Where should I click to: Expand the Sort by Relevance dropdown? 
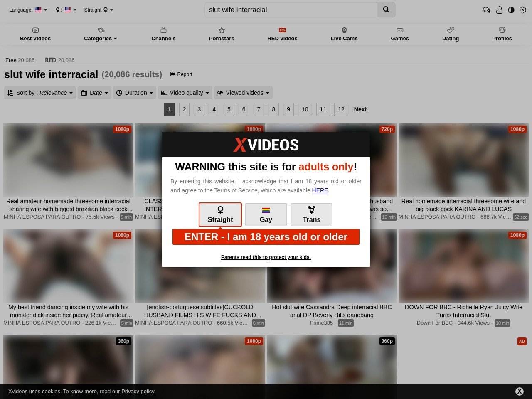[x=40, y=93]
